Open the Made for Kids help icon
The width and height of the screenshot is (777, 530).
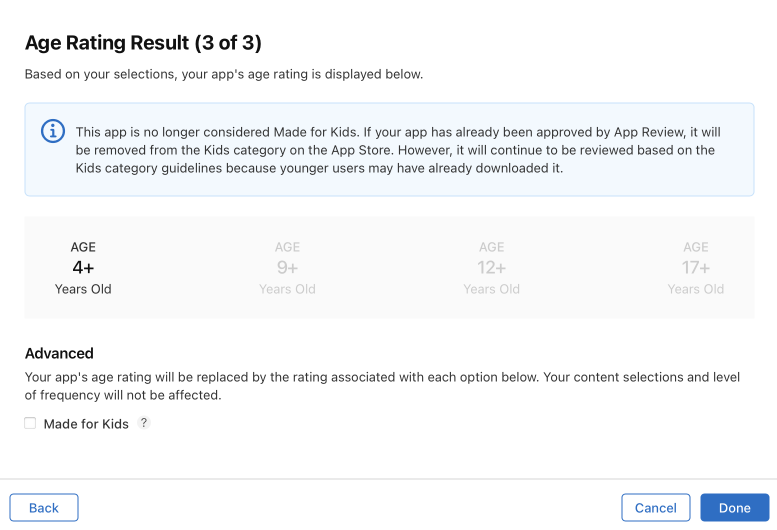point(144,423)
